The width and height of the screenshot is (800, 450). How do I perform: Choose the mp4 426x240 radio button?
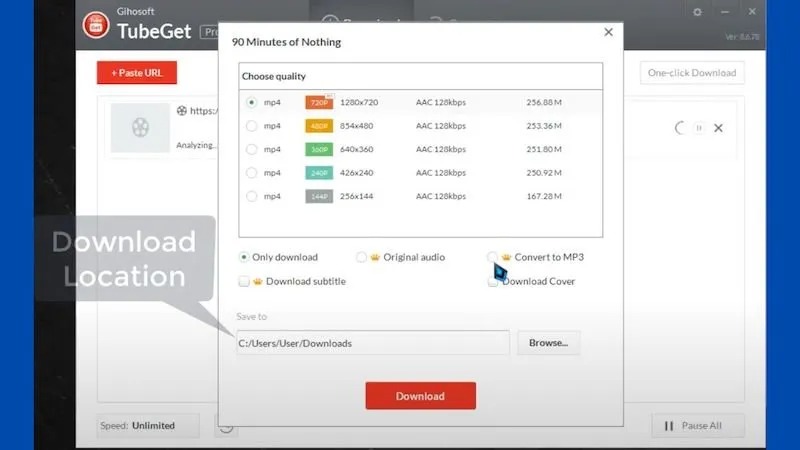pos(251,173)
